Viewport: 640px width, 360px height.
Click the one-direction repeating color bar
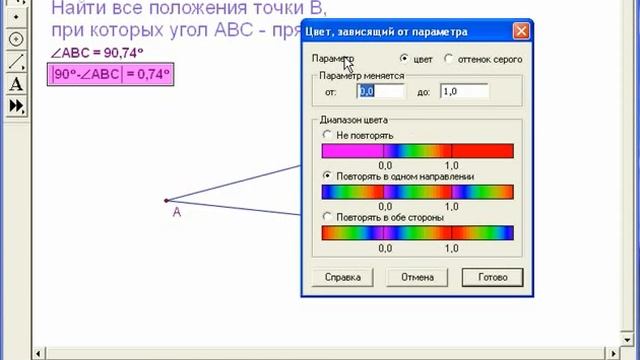coord(418,192)
